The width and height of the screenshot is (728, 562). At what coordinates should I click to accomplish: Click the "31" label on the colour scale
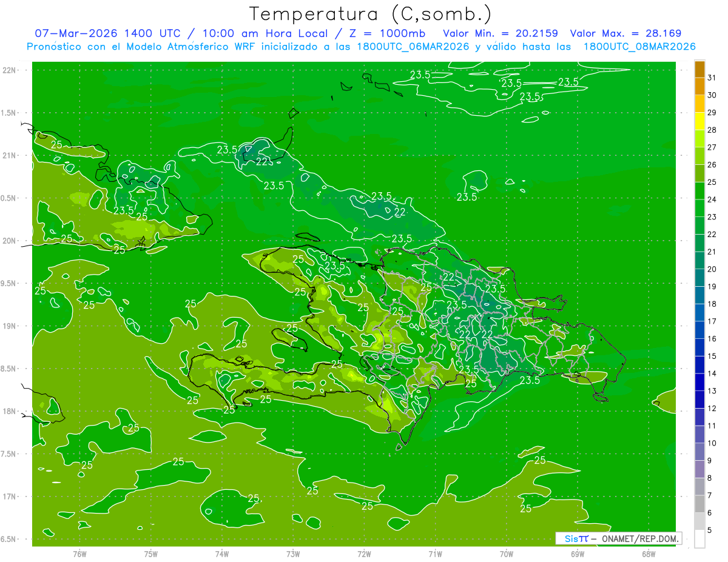pyautogui.click(x=712, y=78)
